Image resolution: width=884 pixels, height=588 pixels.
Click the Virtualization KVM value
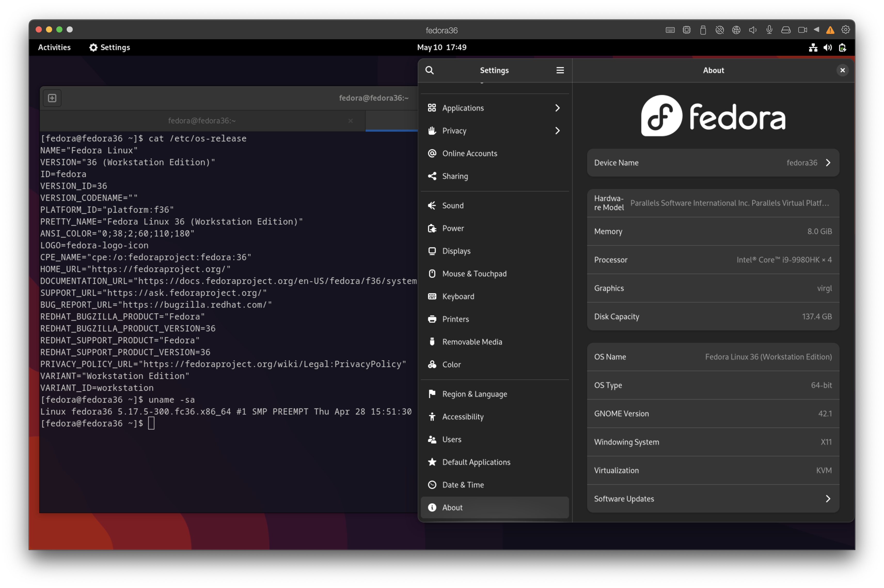[x=824, y=471]
